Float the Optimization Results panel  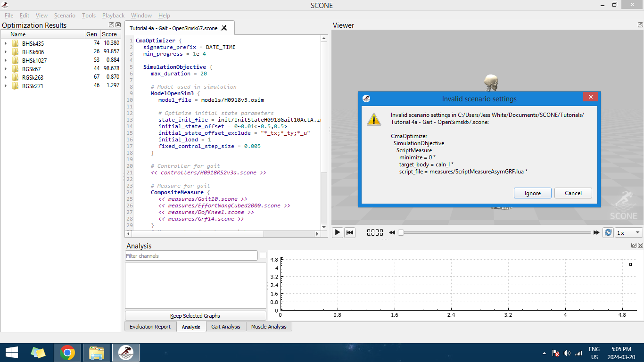(111, 25)
